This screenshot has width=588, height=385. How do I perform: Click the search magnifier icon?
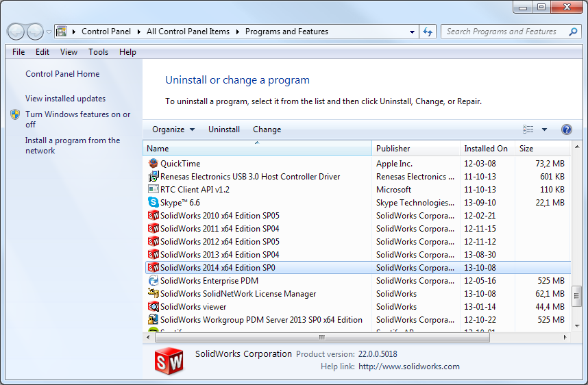(x=573, y=32)
